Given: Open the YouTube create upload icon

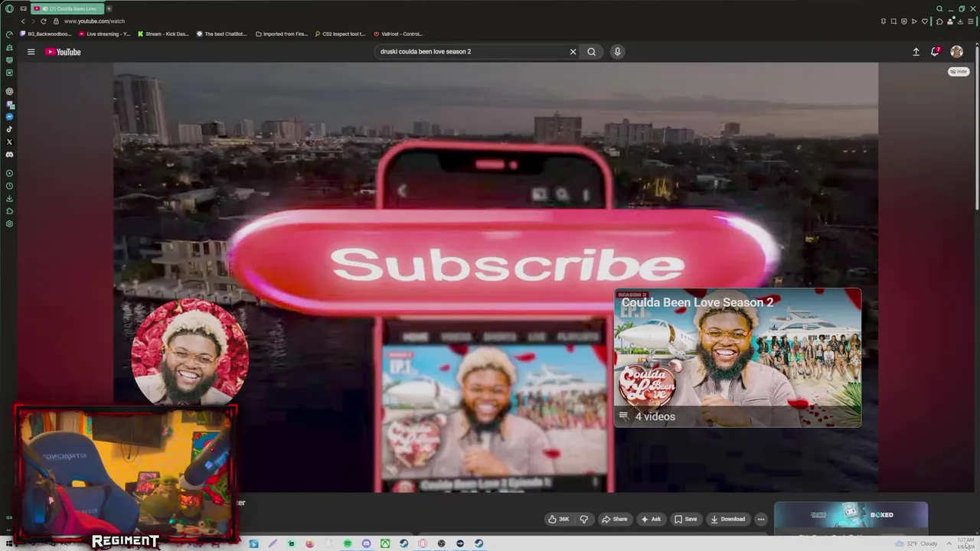Looking at the screenshot, I should (x=916, y=52).
